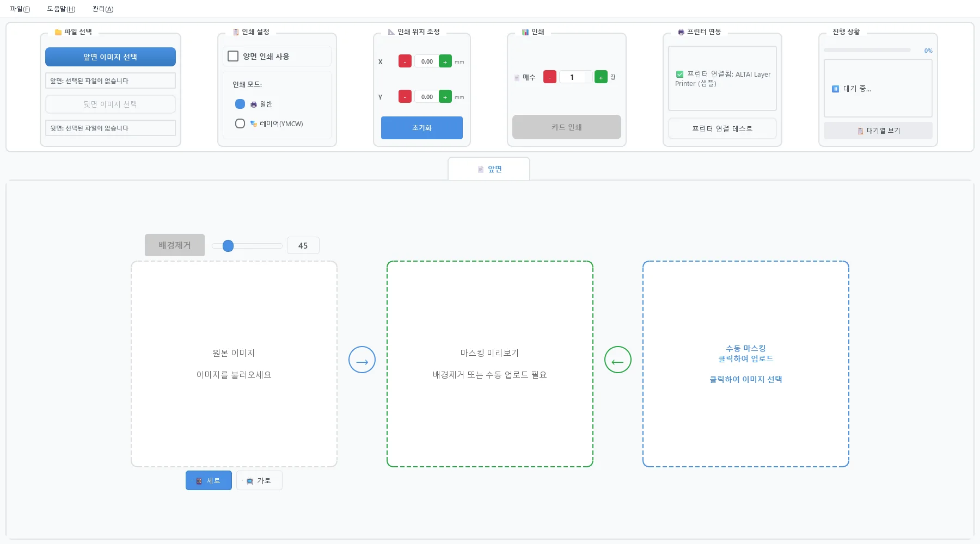Increase the X offset with plus button
The height and width of the screenshot is (544, 980).
click(445, 61)
